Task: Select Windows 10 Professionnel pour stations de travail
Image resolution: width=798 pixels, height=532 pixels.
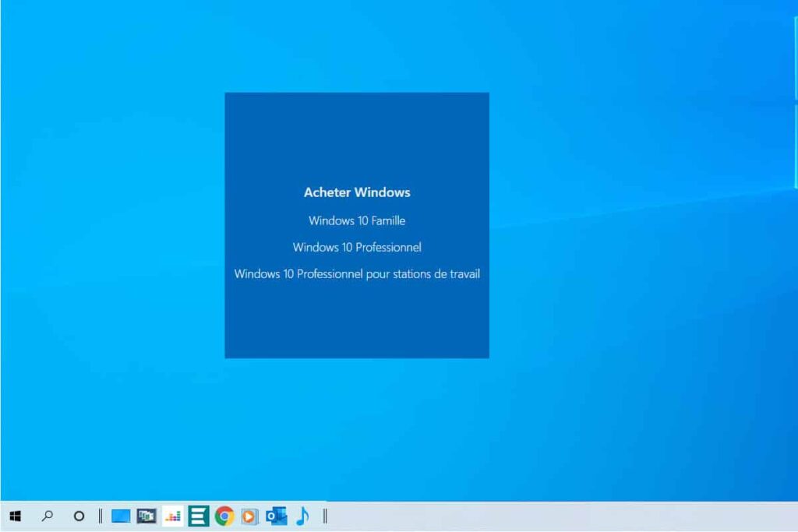Action: tap(358, 274)
